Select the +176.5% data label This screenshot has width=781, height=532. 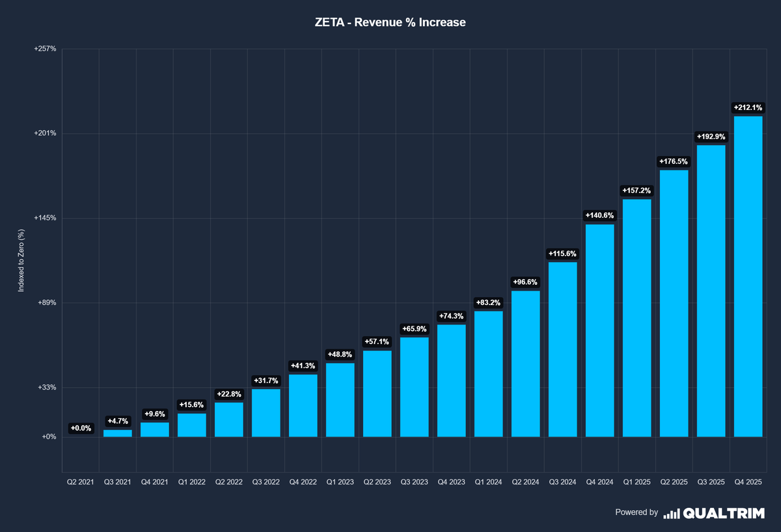(x=674, y=161)
